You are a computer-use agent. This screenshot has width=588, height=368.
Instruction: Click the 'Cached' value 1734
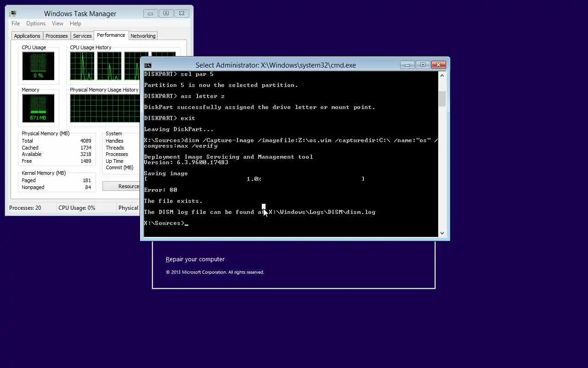(86, 148)
